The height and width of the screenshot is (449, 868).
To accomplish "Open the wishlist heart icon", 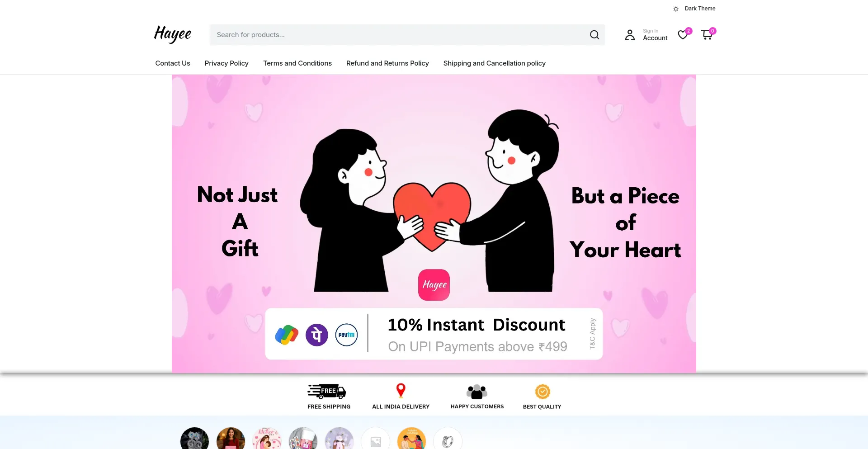I will 683,35.
